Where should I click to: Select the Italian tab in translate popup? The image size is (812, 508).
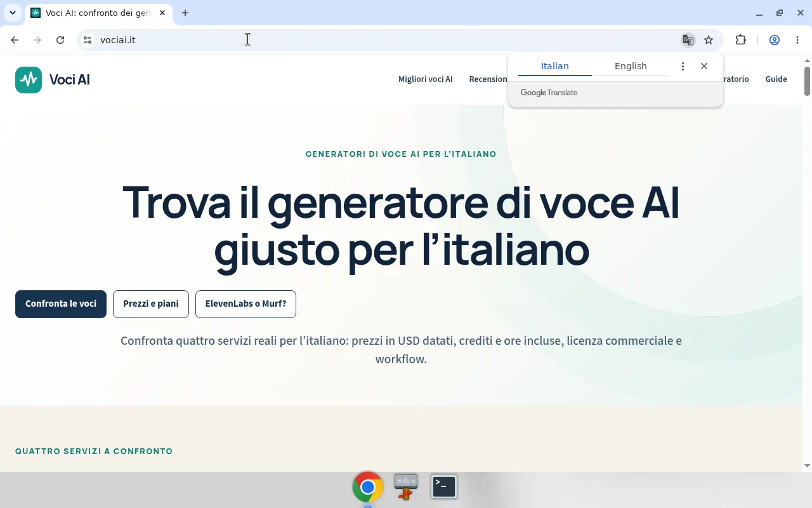point(555,66)
